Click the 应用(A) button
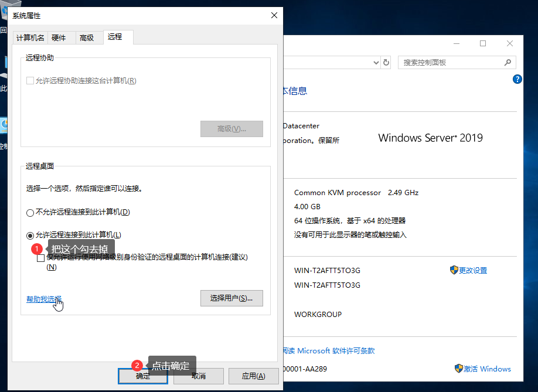 (x=254, y=376)
